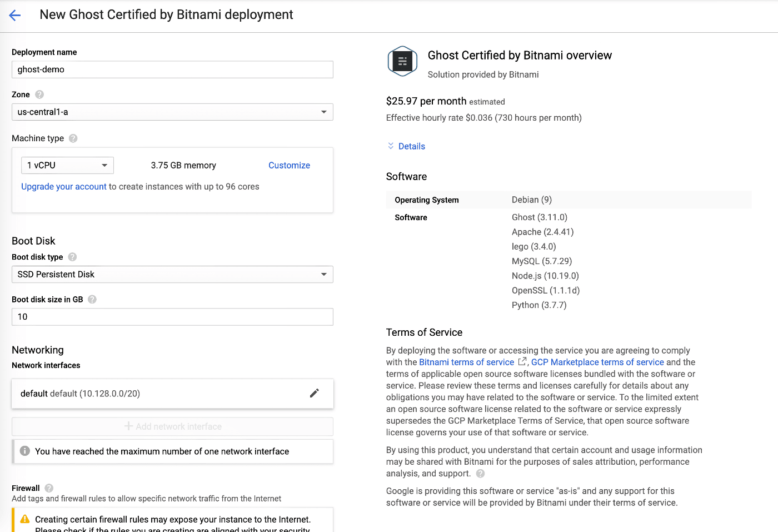Click the 3.75 GB memory text
778x532 pixels.
point(183,165)
